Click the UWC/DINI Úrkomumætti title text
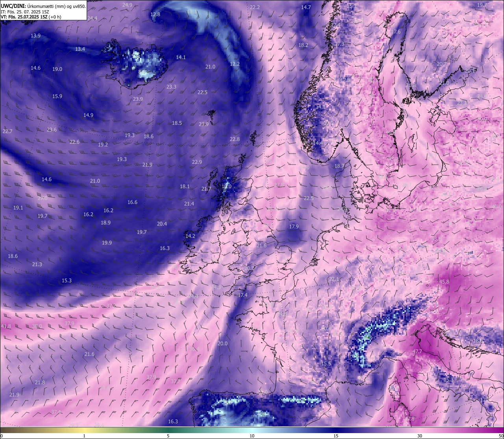This screenshot has height=439, width=504. [43, 6]
